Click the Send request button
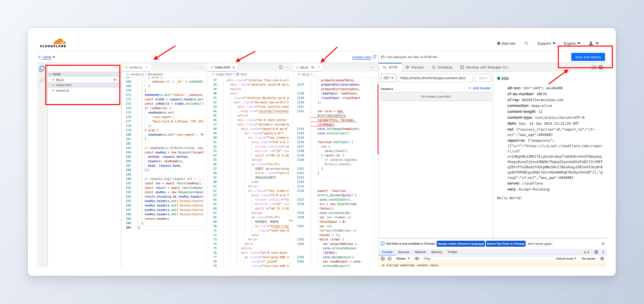The image size is (644, 304). coord(483,78)
